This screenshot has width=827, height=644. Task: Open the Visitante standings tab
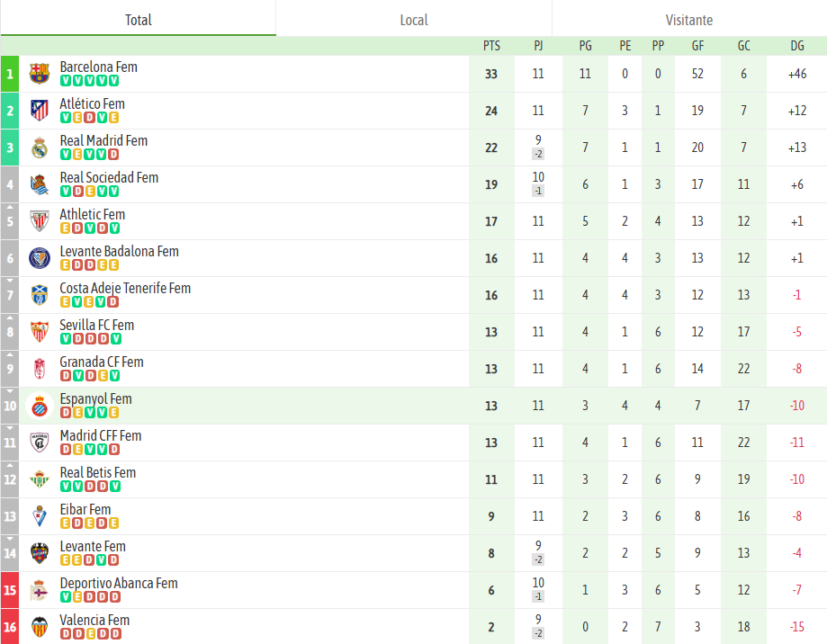coord(688,19)
